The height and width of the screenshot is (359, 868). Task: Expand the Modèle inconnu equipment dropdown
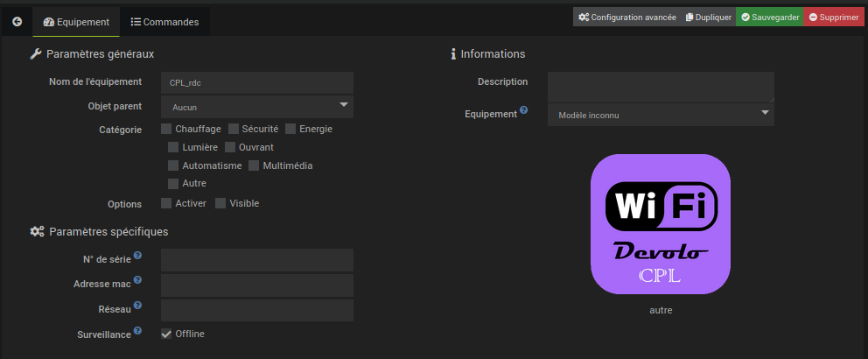pyautogui.click(x=661, y=115)
